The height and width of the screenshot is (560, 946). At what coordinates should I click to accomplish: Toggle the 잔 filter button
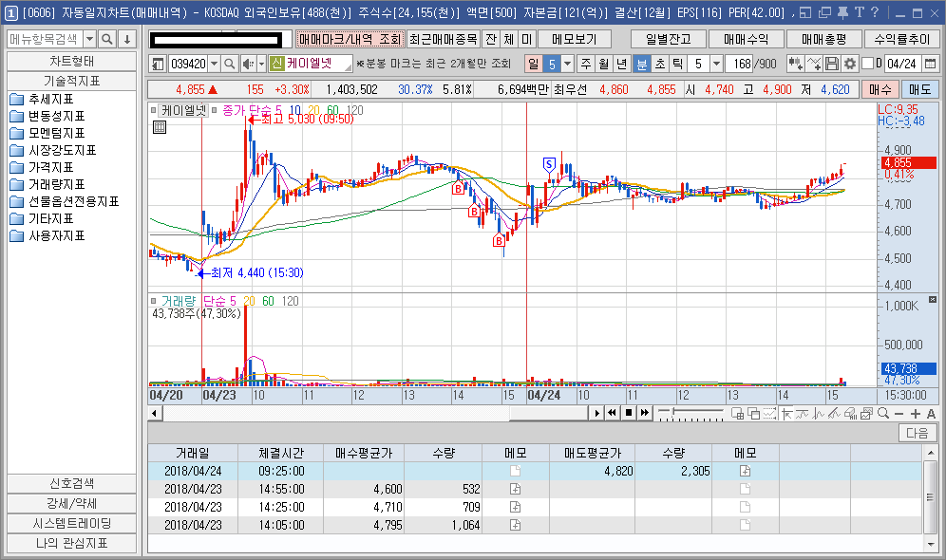491,39
